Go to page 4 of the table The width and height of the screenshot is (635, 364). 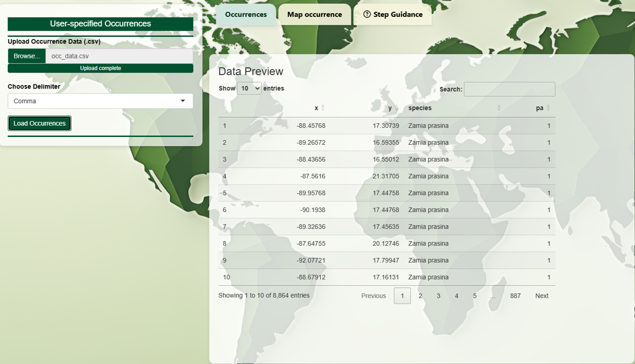click(x=457, y=295)
